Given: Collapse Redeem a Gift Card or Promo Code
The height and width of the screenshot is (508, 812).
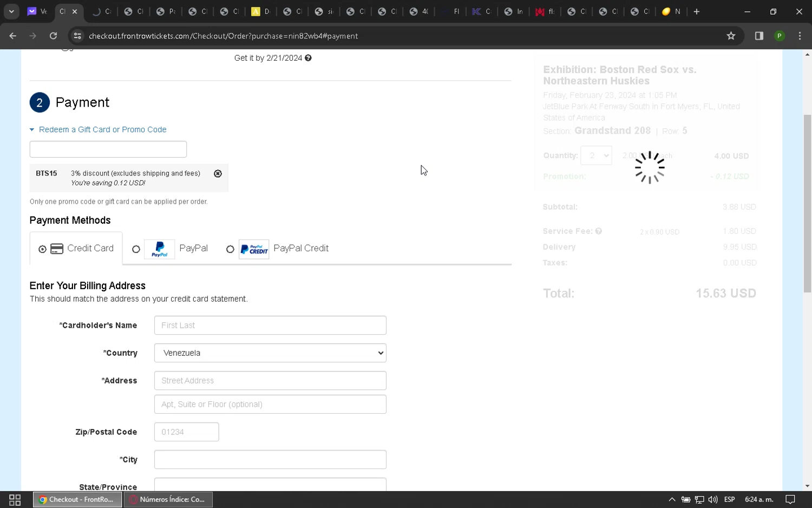Looking at the screenshot, I should (x=32, y=130).
